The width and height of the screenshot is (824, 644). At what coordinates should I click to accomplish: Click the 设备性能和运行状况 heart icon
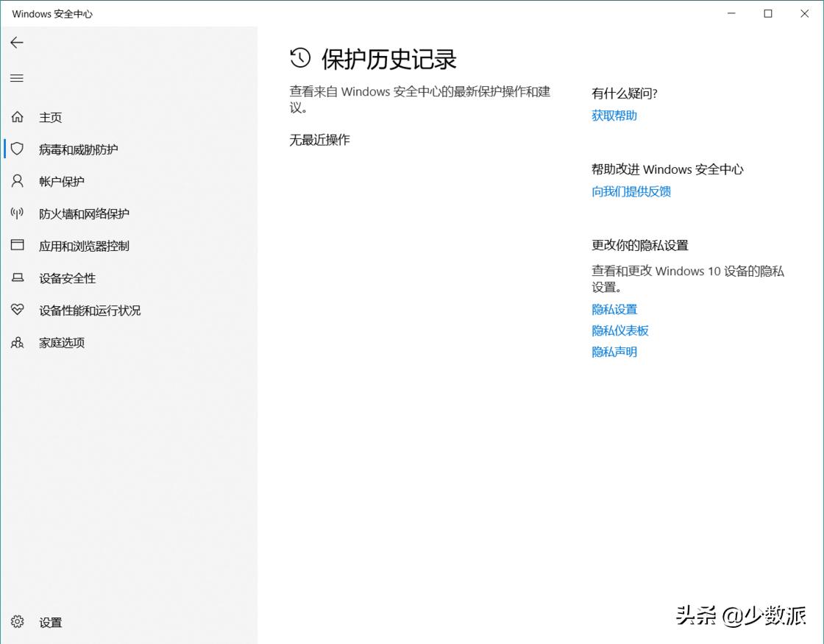[x=16, y=310]
